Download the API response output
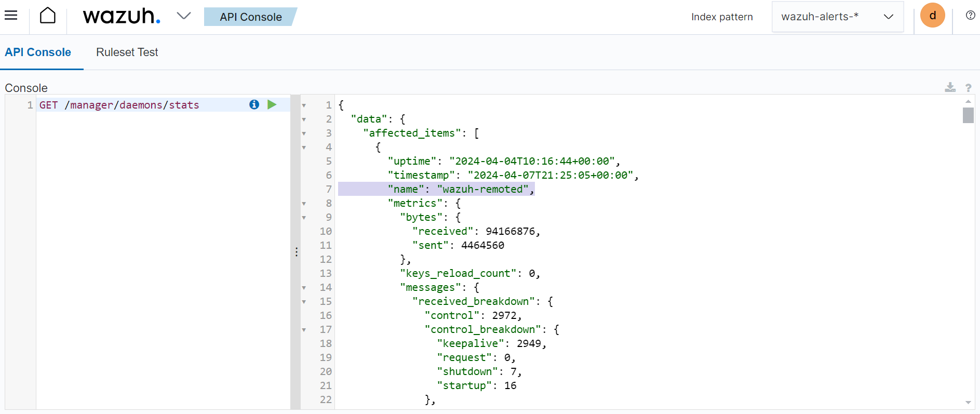Screen dimensions: 980x414 coord(950,87)
